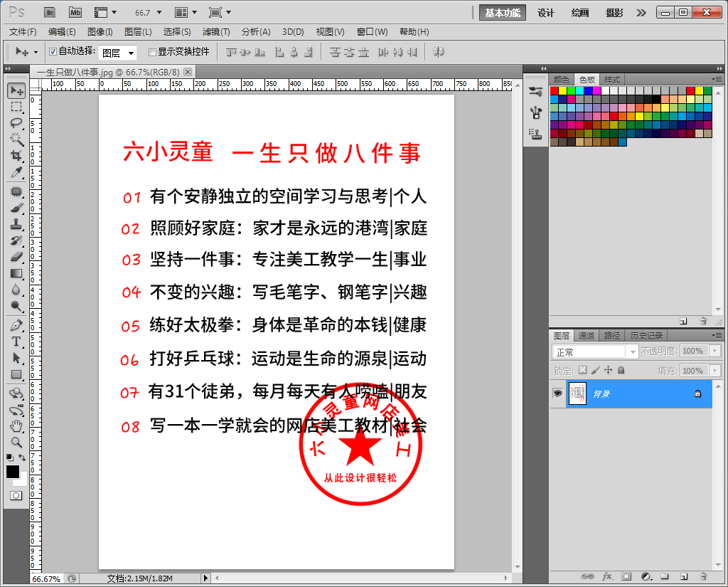Select the Move tool
The width and height of the screenshot is (728, 587).
[16, 90]
